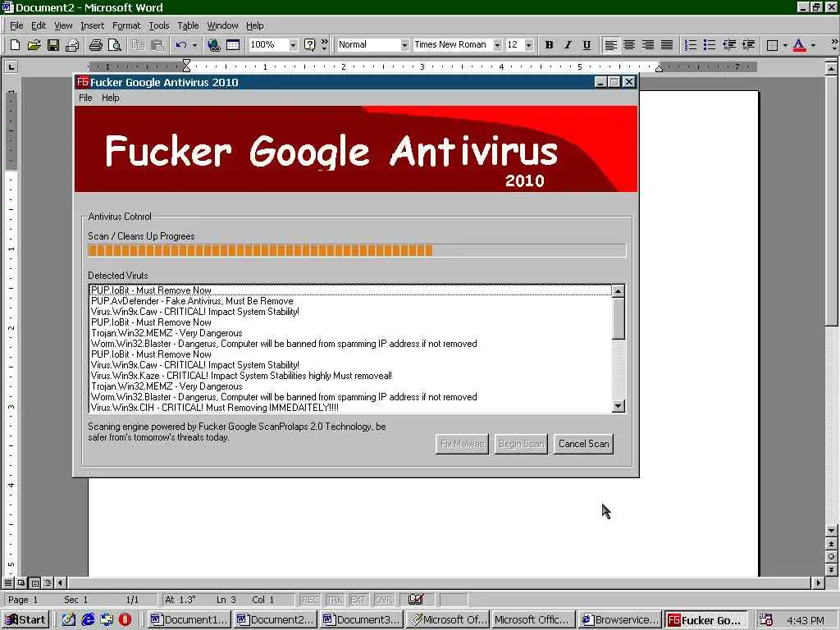Increase the paragraph indent
The image size is (840, 630).
click(x=748, y=45)
